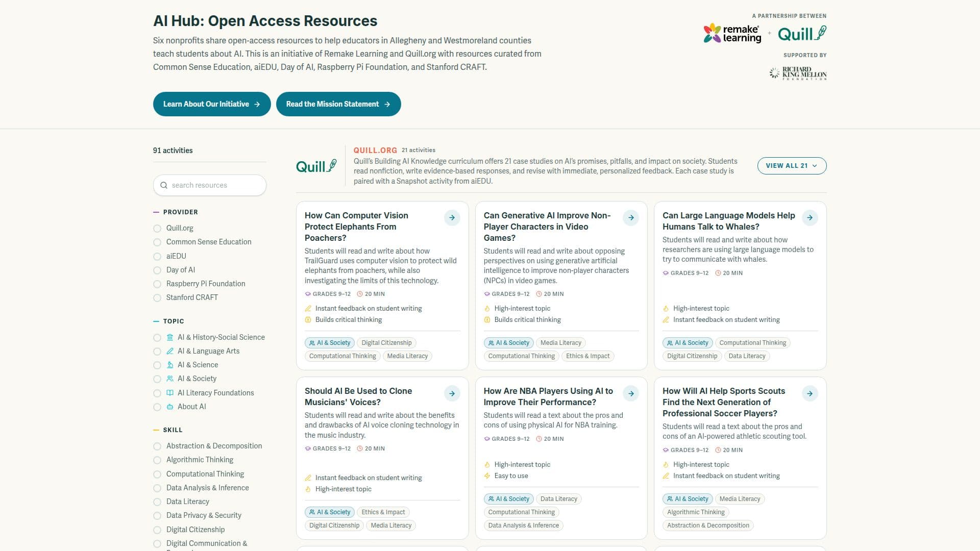This screenshot has width=980, height=551.
Task: Select the Algorithmic Thinking skill filter
Action: (x=157, y=460)
